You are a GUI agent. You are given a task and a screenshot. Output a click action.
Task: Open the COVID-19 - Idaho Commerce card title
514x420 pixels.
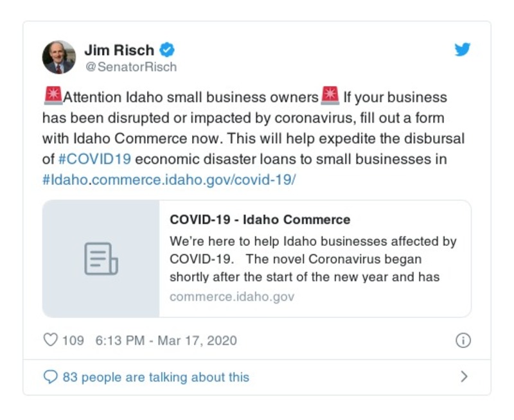[260, 220]
